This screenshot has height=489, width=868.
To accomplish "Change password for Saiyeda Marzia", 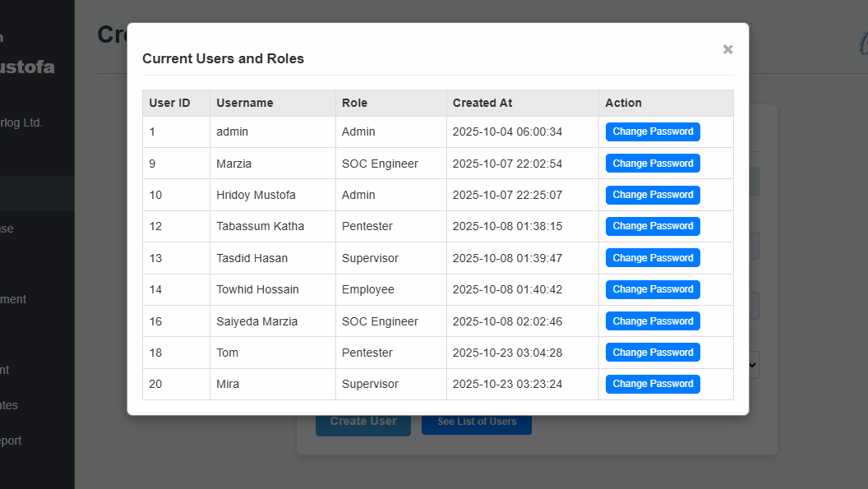I will tap(653, 321).
